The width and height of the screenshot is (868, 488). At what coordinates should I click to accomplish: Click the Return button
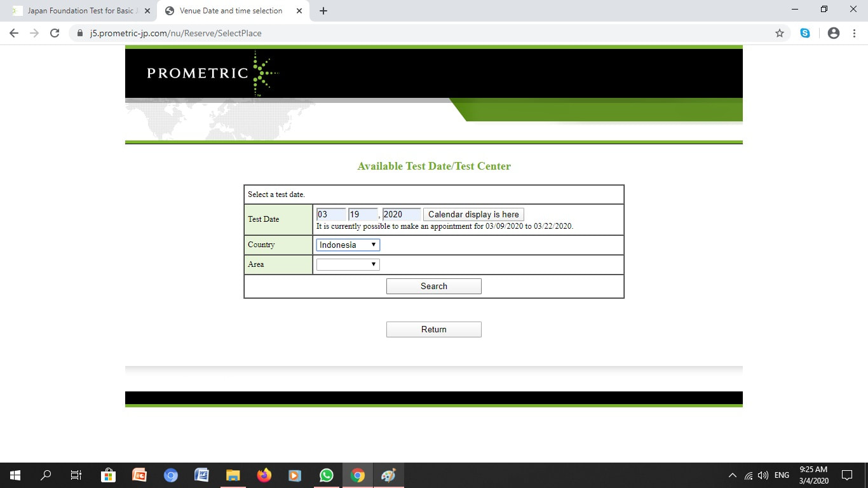(434, 329)
